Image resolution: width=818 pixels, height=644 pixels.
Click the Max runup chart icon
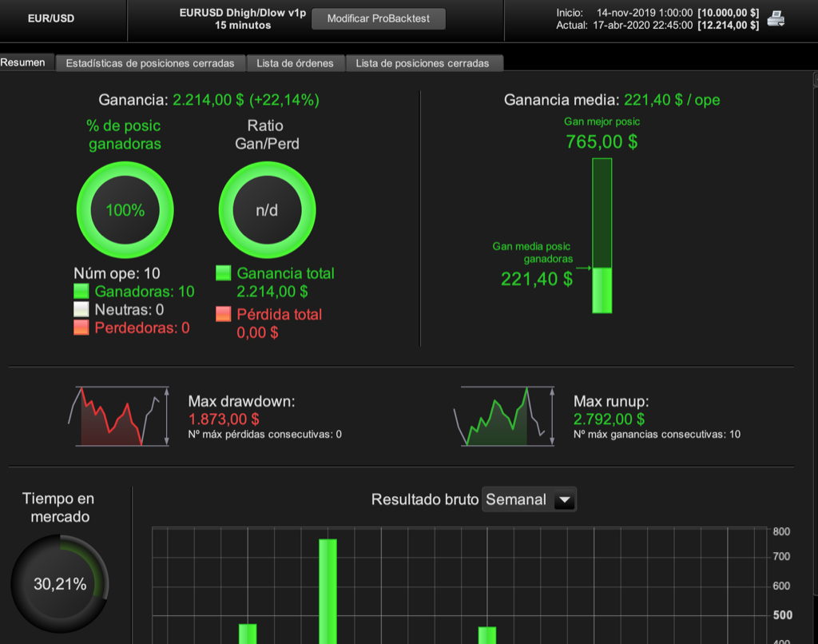[x=505, y=416]
